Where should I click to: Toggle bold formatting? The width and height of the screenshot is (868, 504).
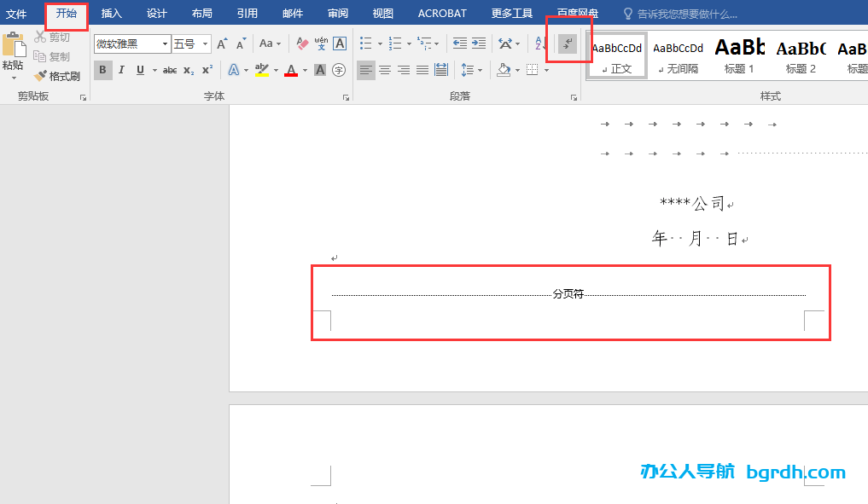coord(102,70)
